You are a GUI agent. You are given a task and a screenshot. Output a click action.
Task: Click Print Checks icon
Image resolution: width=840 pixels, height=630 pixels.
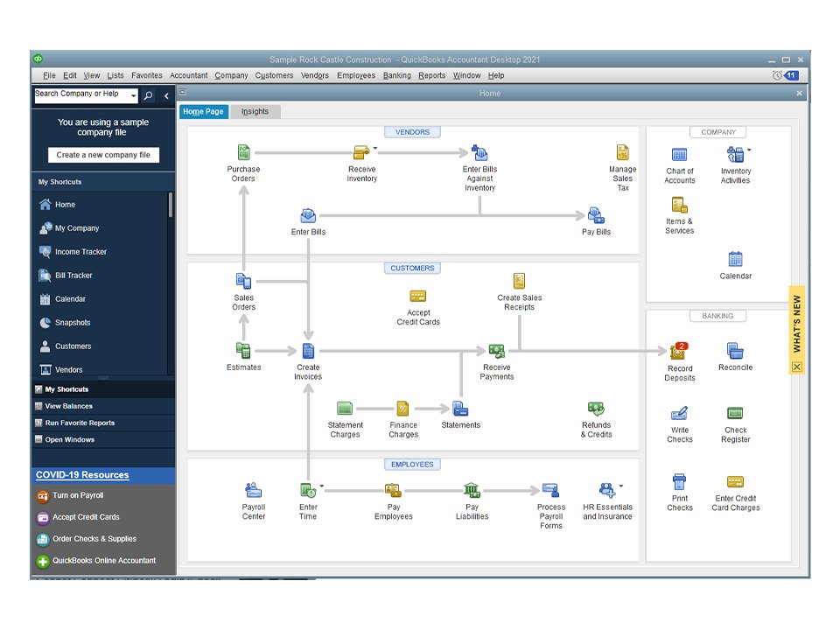click(x=679, y=482)
